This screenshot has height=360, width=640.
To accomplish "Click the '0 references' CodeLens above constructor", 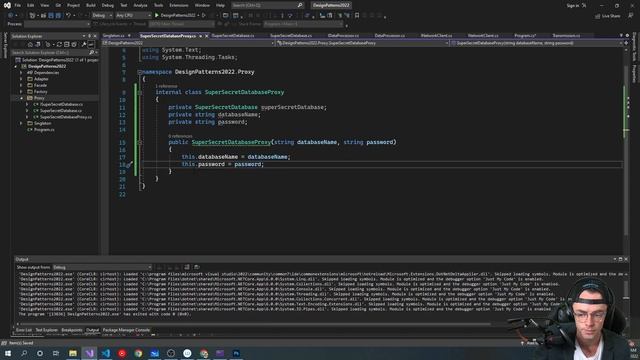I will point(180,136).
